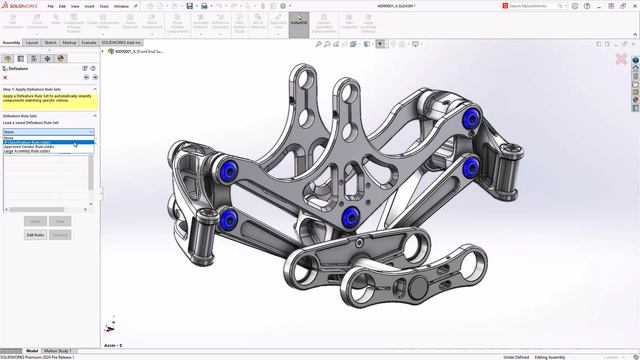The image size is (640, 360).
Task: Switch to the Markup tab
Action: pos(69,42)
